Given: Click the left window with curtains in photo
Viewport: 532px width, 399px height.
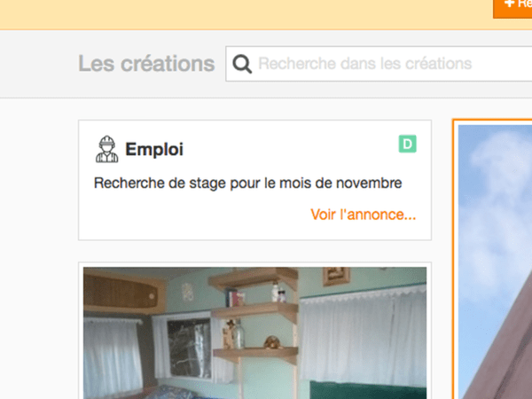Looking at the screenshot, I should coord(113,355).
